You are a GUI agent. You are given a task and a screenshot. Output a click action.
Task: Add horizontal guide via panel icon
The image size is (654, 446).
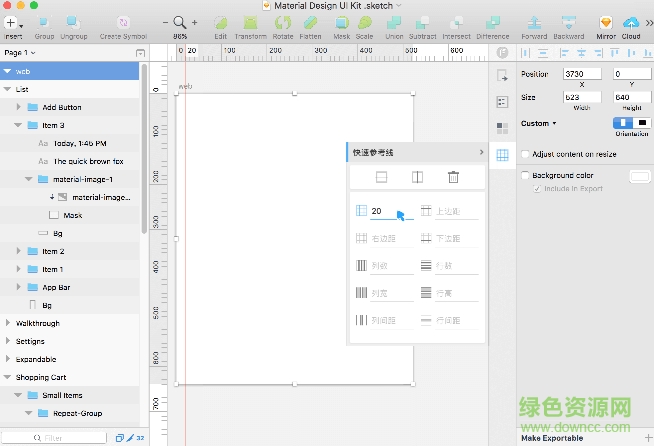[381, 177]
